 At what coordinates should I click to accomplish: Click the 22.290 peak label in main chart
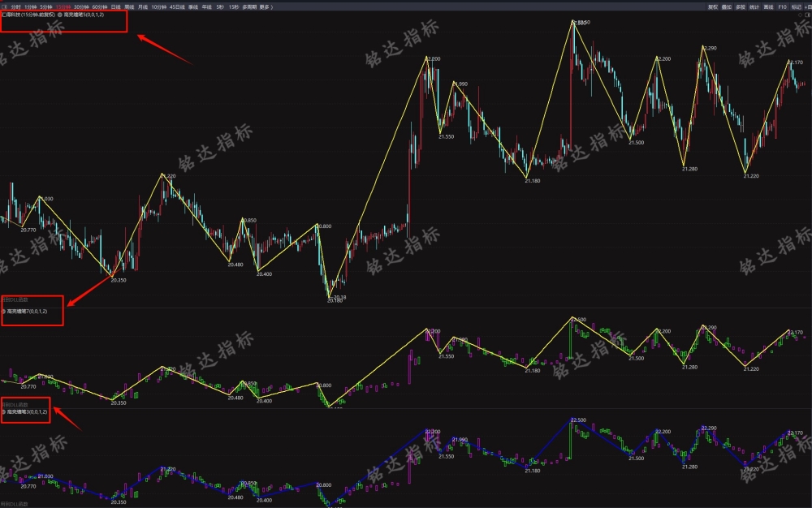(710, 49)
